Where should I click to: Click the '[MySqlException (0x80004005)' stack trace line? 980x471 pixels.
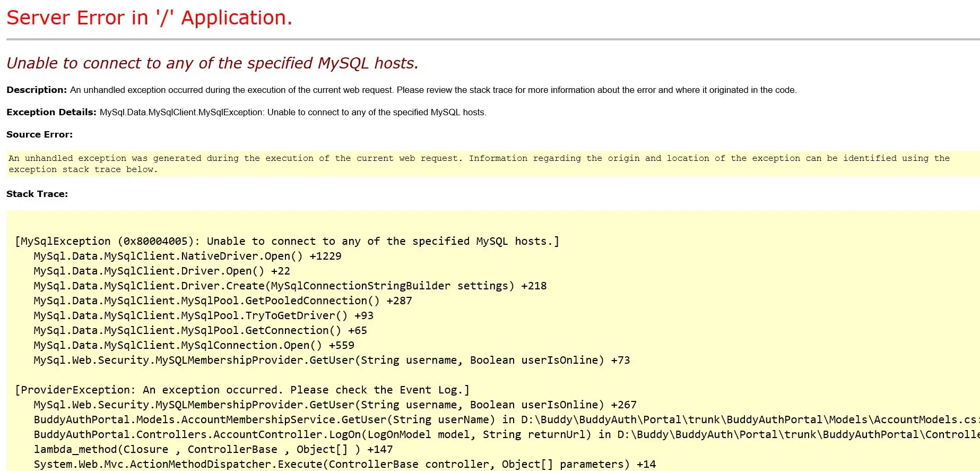point(287,241)
